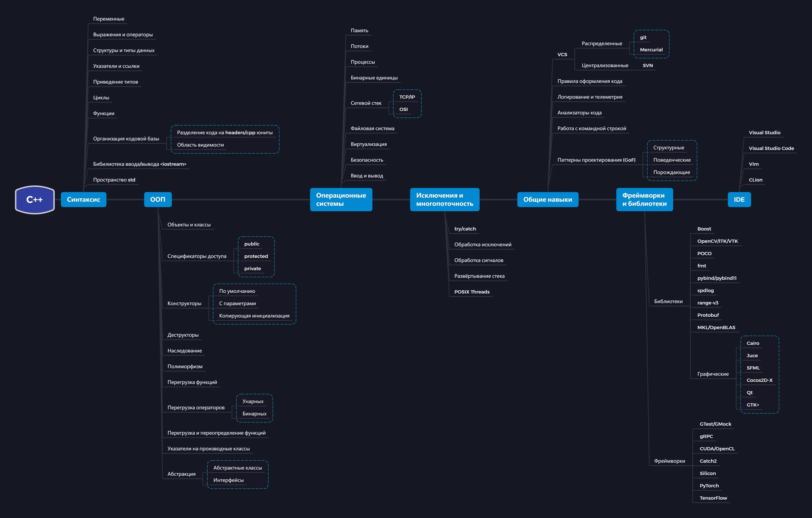Select the IDE main node
The height and width of the screenshot is (518, 812).
(739, 200)
